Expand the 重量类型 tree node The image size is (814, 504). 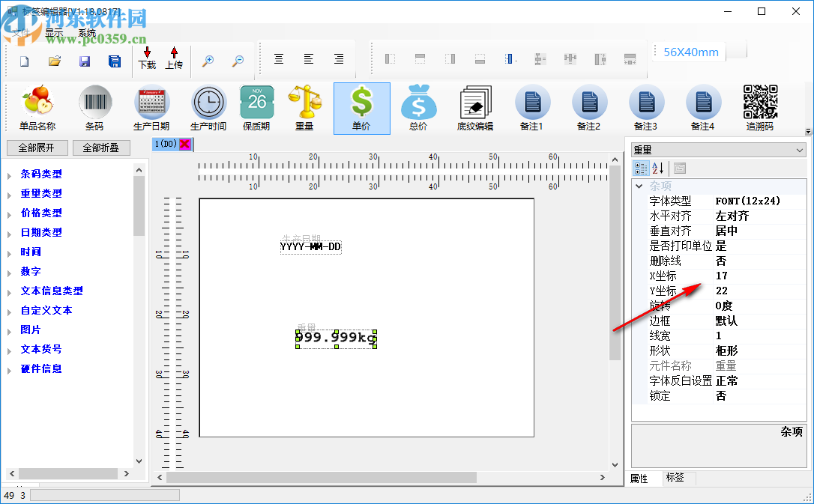coord(9,195)
